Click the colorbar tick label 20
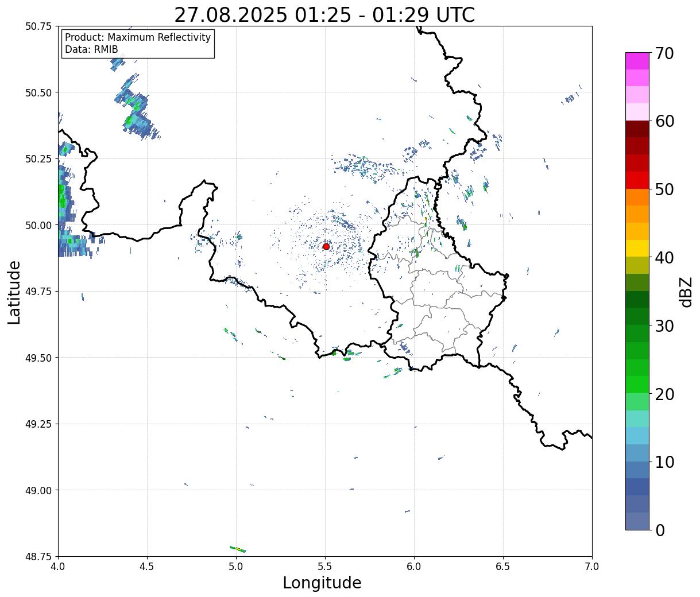The width and height of the screenshot is (700, 597). pos(664,394)
